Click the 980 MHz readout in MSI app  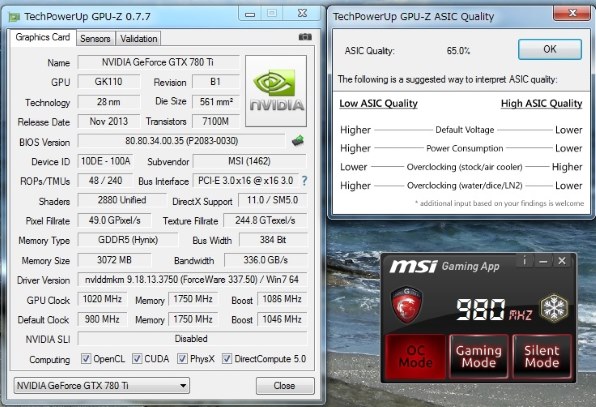(494, 310)
